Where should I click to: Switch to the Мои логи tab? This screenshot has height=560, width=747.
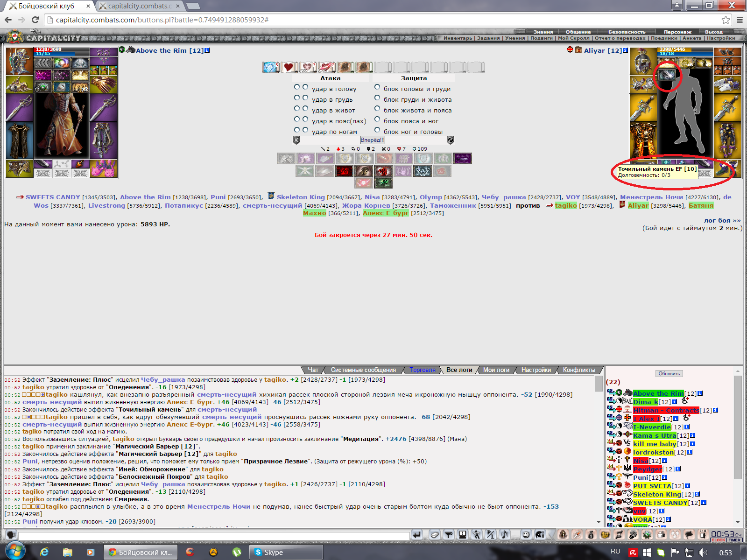tap(496, 370)
